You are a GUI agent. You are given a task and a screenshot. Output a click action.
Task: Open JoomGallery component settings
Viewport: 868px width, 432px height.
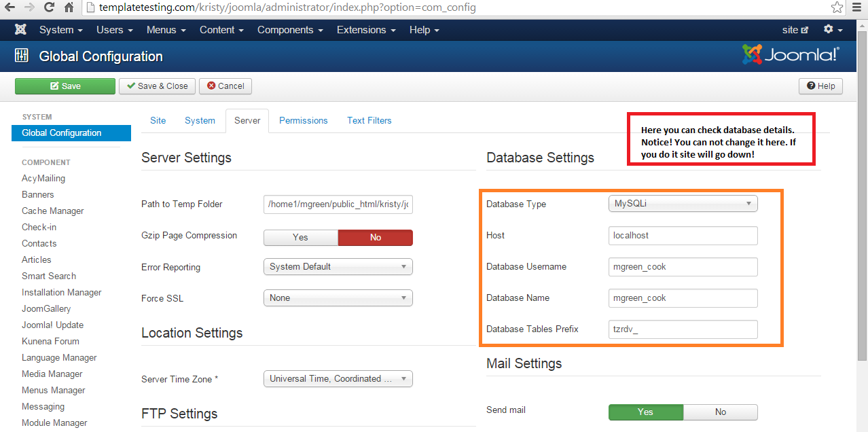click(x=46, y=308)
